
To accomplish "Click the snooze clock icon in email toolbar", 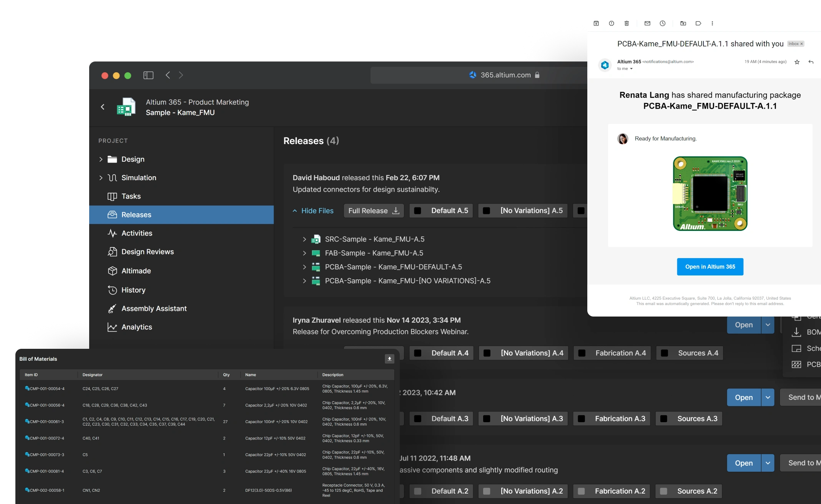I will [x=663, y=23].
